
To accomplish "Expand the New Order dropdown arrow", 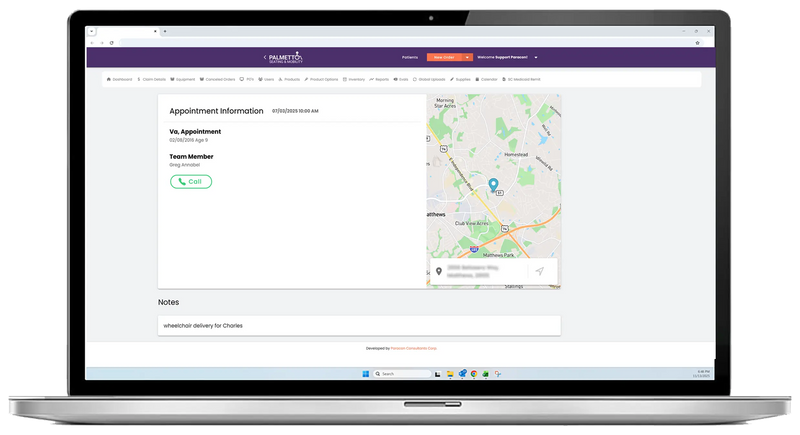I will (x=467, y=58).
